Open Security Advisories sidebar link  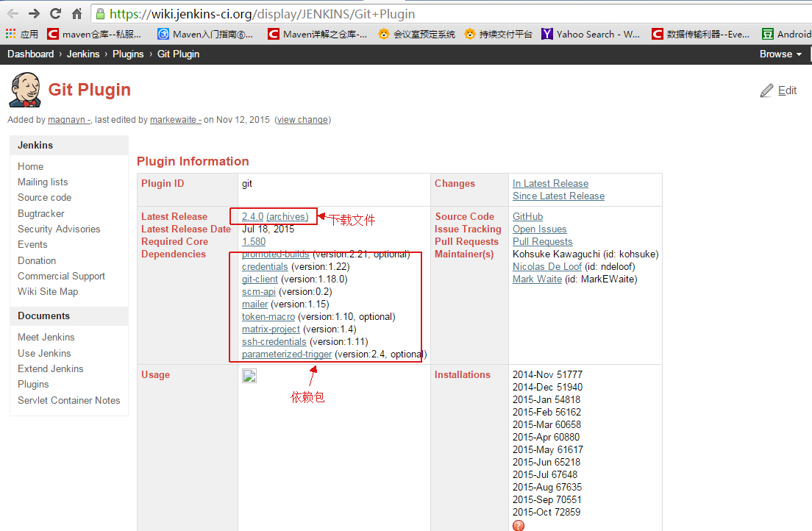pyautogui.click(x=59, y=229)
